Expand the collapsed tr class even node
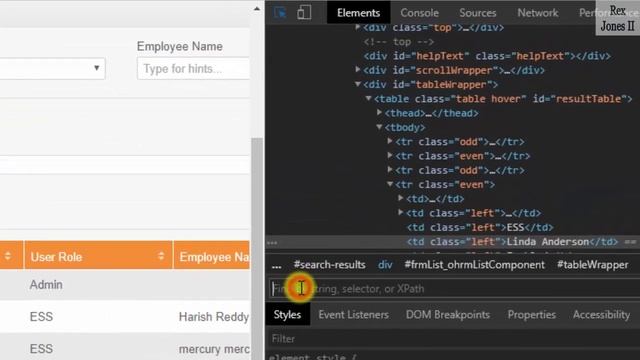 (x=390, y=156)
